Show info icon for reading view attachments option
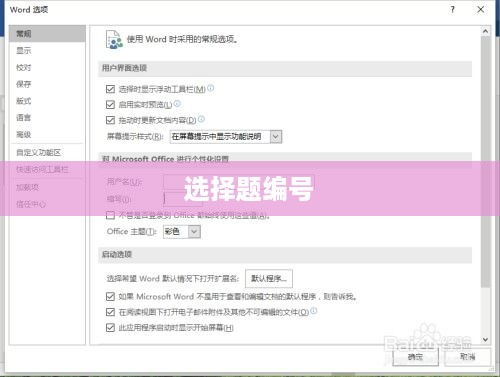Screen dimensions: 500x377 point(314,311)
